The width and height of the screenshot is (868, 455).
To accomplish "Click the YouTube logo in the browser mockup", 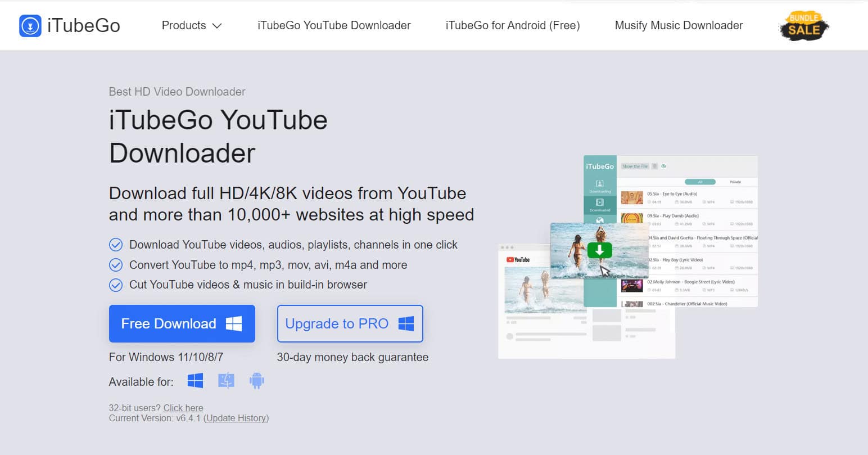I will [518, 259].
